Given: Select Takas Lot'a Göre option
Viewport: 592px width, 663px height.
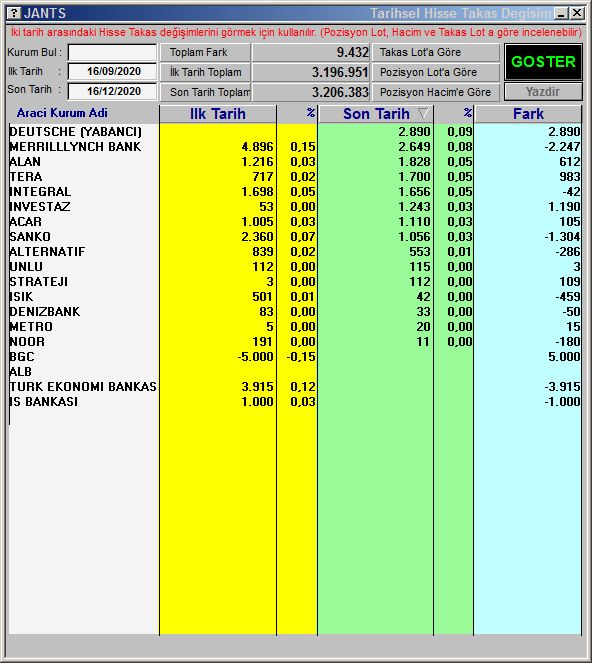Looking at the screenshot, I should [436, 52].
